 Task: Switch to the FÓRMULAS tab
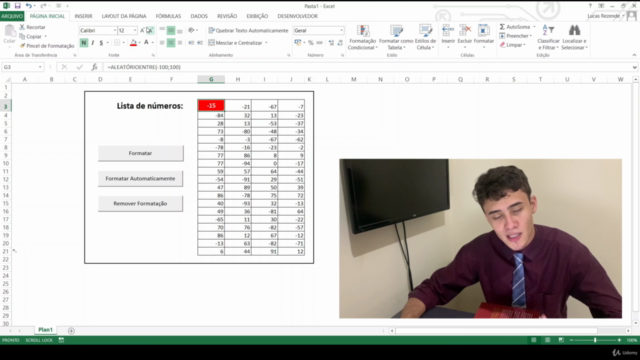tap(168, 16)
